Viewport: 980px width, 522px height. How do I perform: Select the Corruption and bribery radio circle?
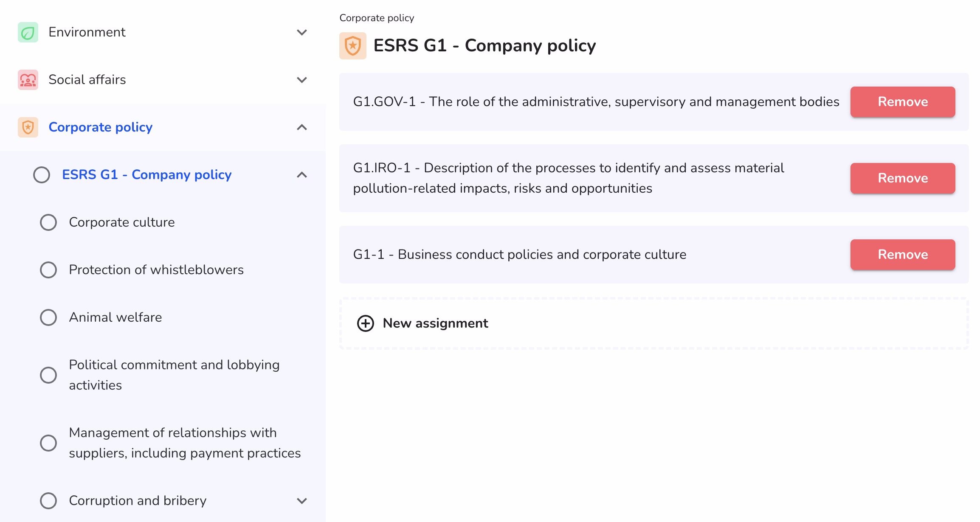coord(48,501)
